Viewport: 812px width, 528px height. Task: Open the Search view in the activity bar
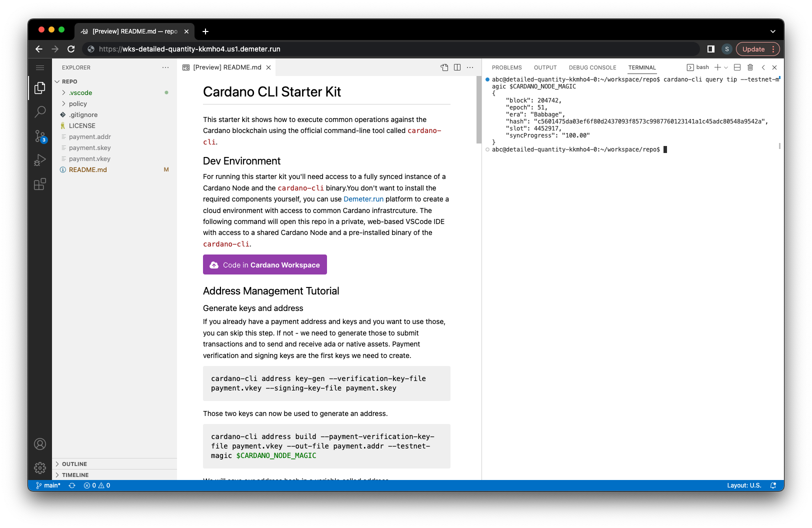coord(40,112)
